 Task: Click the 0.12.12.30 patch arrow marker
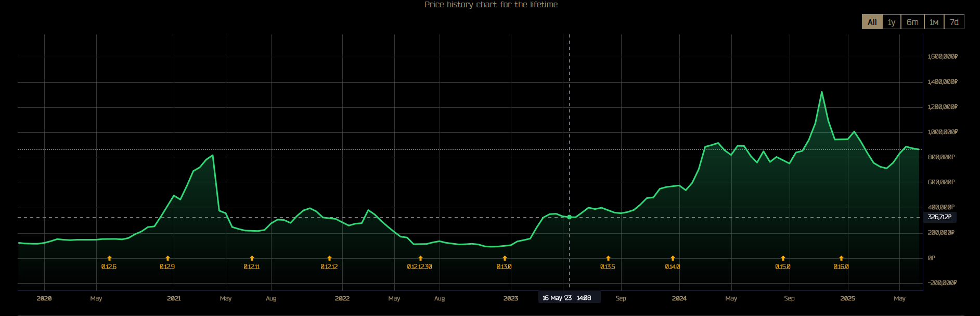pyautogui.click(x=420, y=258)
